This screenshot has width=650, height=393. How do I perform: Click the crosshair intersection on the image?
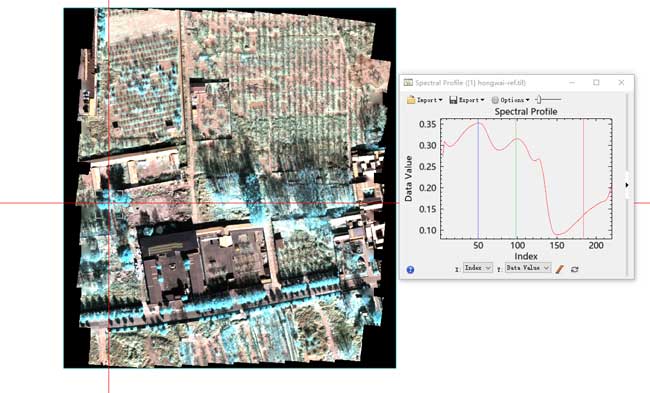pos(109,203)
